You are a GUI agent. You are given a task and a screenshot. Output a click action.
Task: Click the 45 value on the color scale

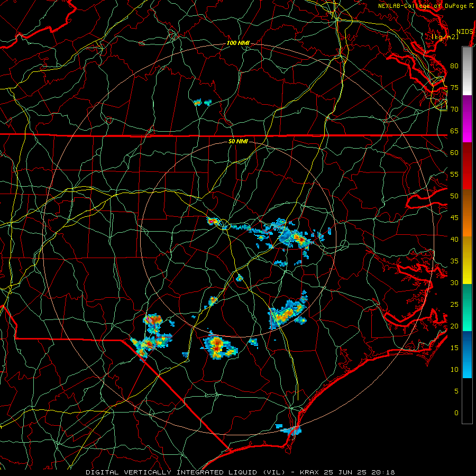click(x=454, y=218)
